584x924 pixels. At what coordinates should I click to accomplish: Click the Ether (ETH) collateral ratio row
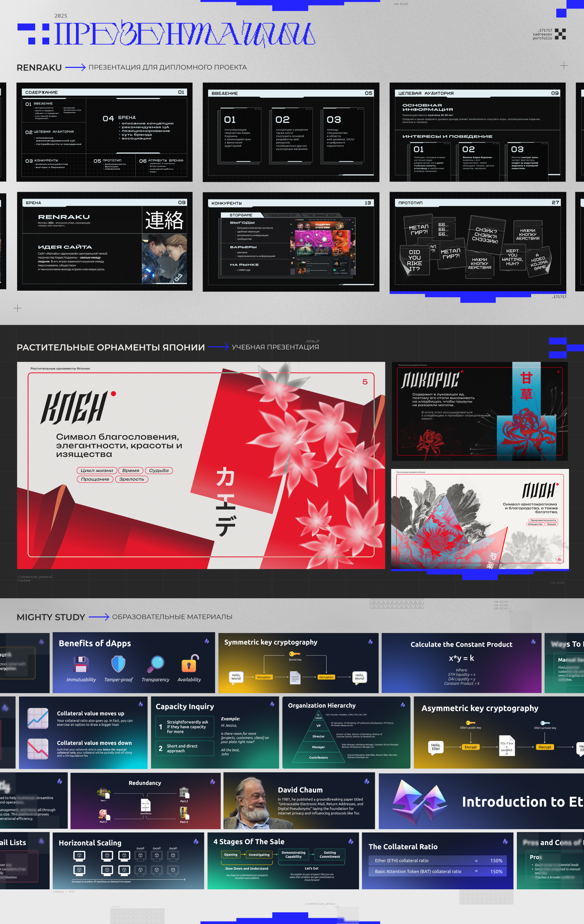[438, 861]
